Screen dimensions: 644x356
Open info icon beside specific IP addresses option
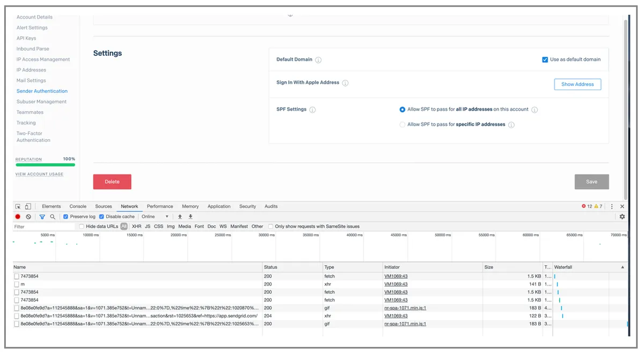pyautogui.click(x=511, y=125)
